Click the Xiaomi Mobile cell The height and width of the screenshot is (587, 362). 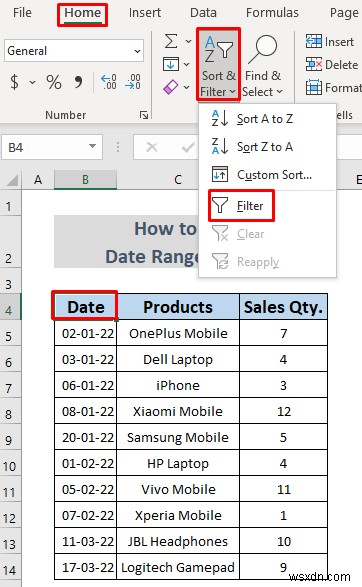pos(178,411)
